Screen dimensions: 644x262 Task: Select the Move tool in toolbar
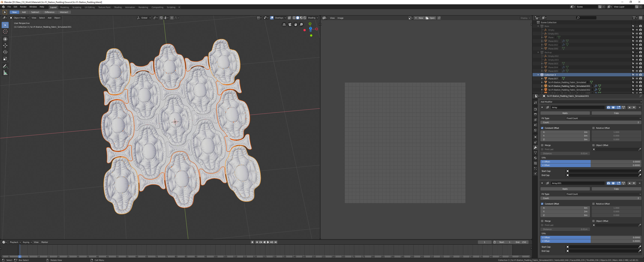(5, 45)
